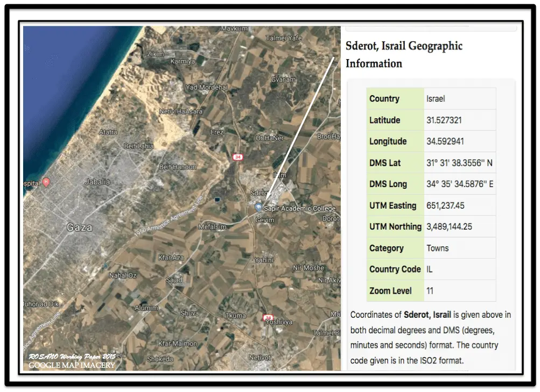Select the Kfar Aza place label
The image size is (540, 392).
tap(171, 259)
